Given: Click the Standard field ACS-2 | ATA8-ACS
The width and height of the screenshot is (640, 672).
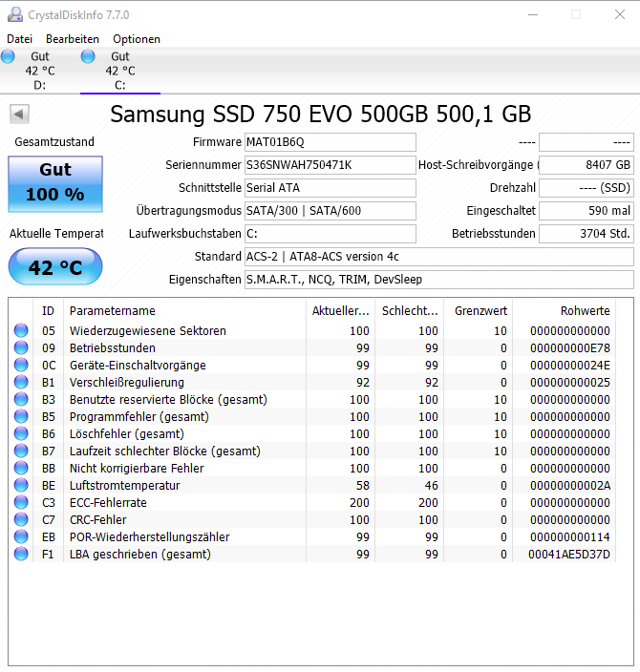Looking at the screenshot, I should point(439,257).
